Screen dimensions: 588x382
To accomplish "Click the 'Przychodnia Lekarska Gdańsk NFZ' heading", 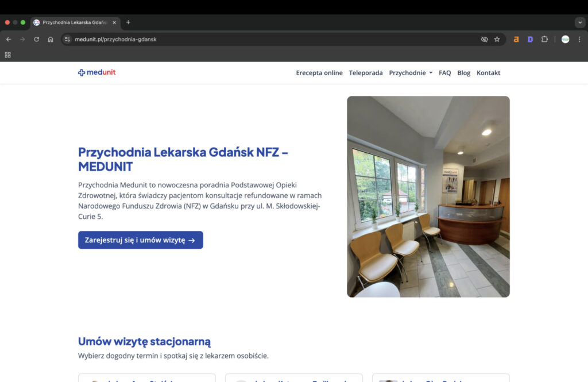I will point(183,159).
